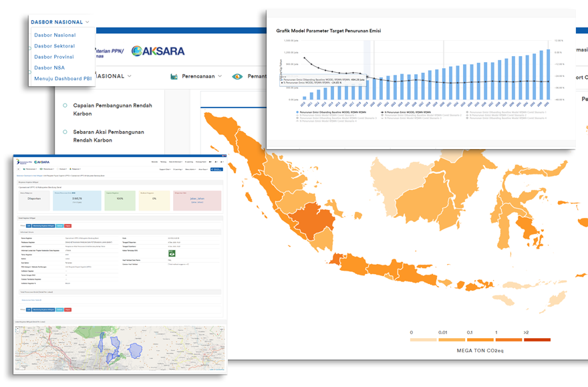Select Dasbor Nasional in the dropdown list
588x387 pixels.
[x=55, y=35]
